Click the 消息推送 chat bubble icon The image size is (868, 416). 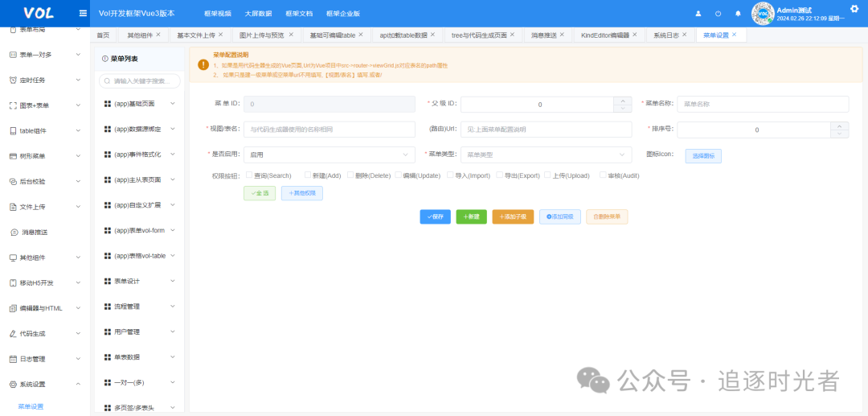click(x=14, y=232)
